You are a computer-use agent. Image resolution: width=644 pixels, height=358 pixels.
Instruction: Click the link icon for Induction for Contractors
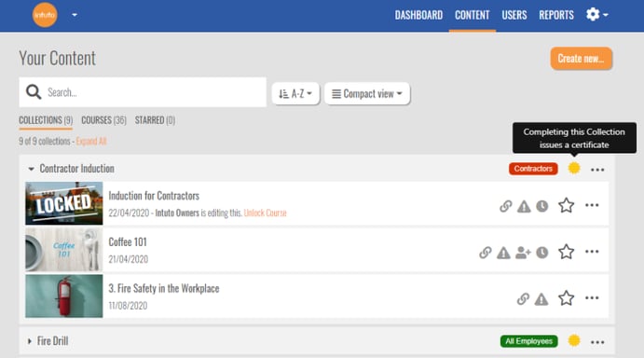coord(505,206)
